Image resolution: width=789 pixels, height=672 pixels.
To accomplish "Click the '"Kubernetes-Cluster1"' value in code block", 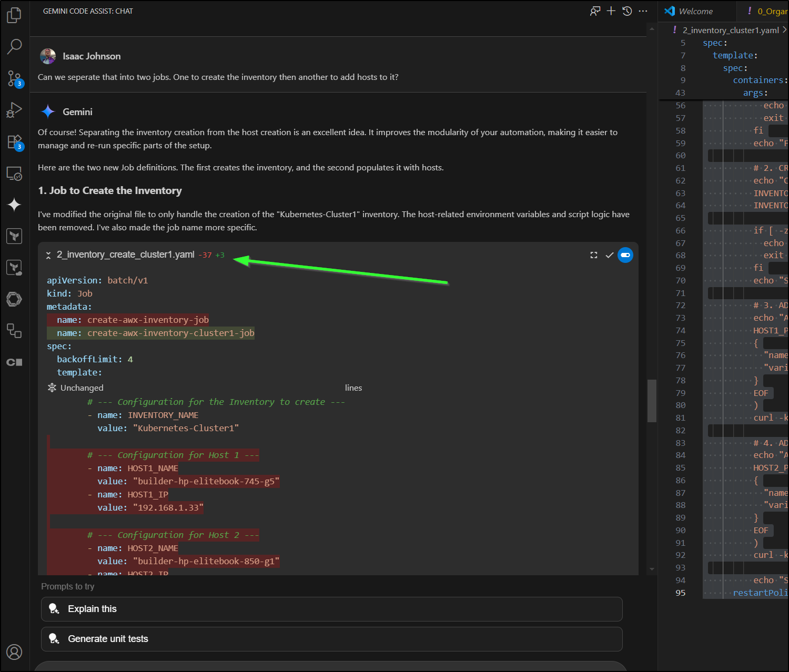I will [x=186, y=428].
